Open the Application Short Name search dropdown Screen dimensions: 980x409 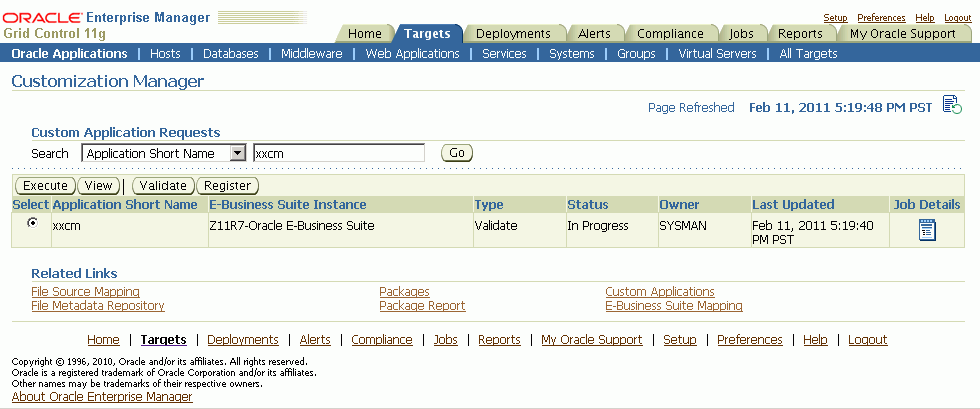(164, 153)
